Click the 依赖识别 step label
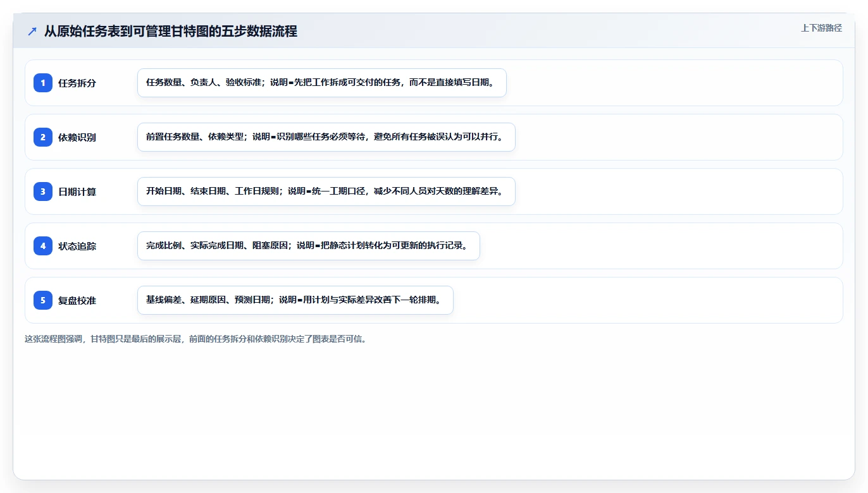 [77, 137]
